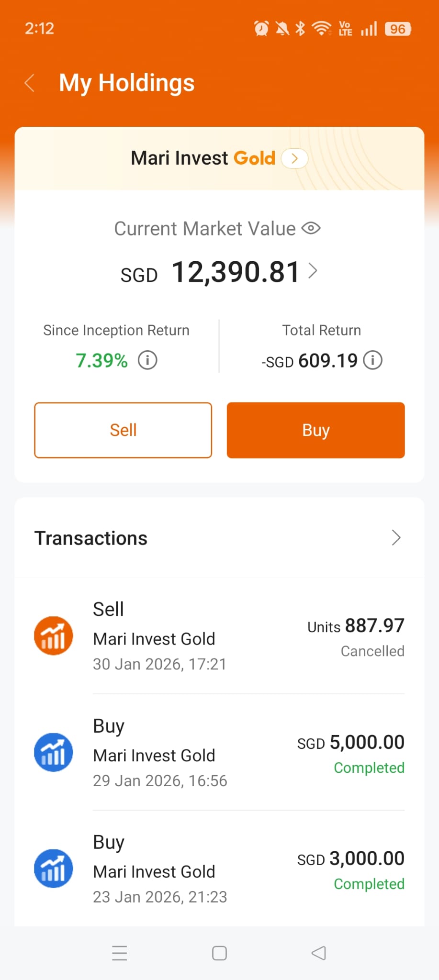
Task: Show Since Inception Return info icon
Action: [147, 360]
